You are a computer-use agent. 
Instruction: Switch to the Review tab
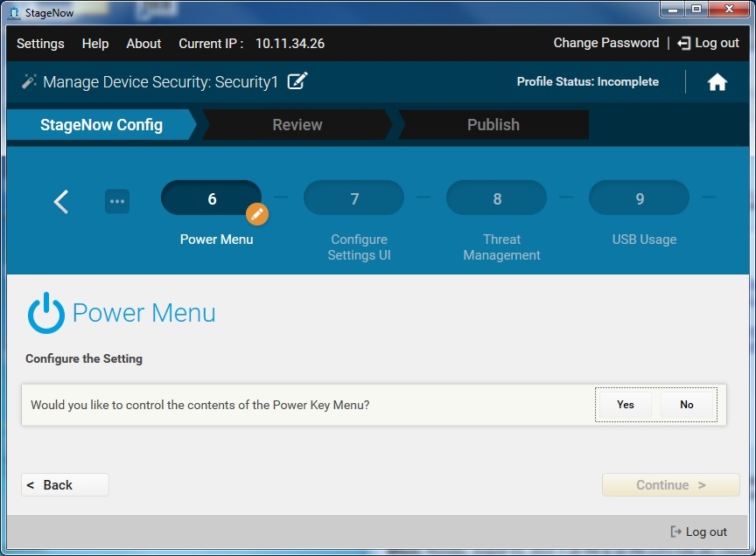tap(297, 125)
